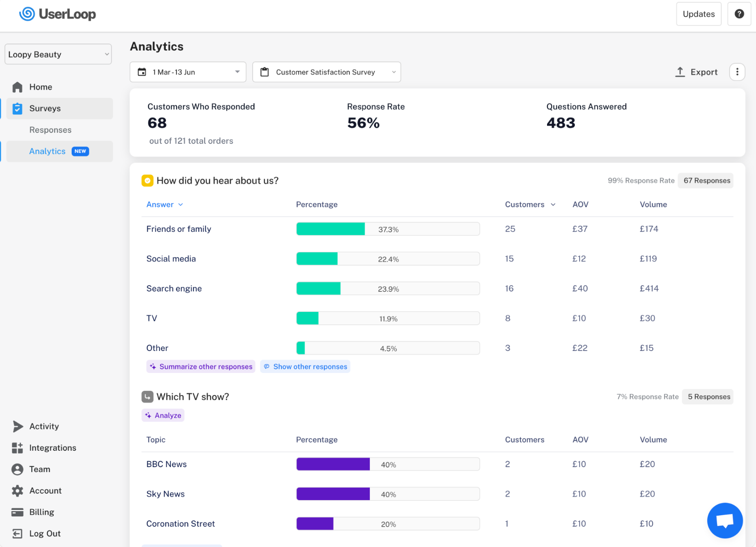Click the Integrations grid icon
The width and height of the screenshot is (756, 547).
[x=18, y=448]
